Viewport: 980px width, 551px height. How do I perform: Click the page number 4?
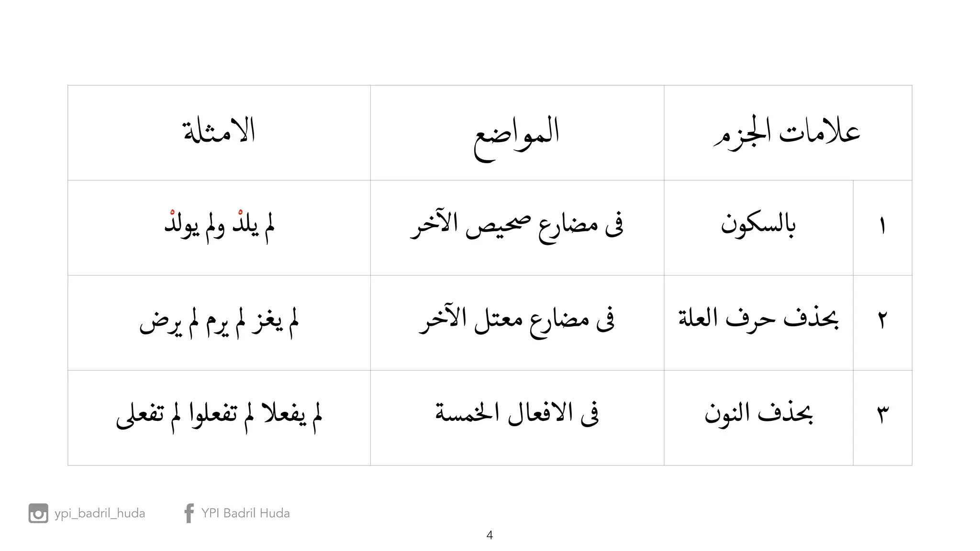coord(490,535)
